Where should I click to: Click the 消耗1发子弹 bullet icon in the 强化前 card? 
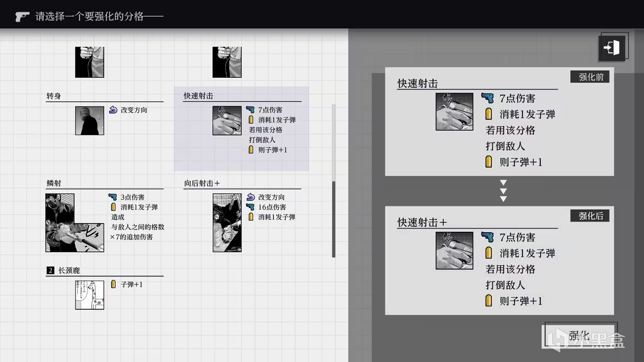click(489, 114)
